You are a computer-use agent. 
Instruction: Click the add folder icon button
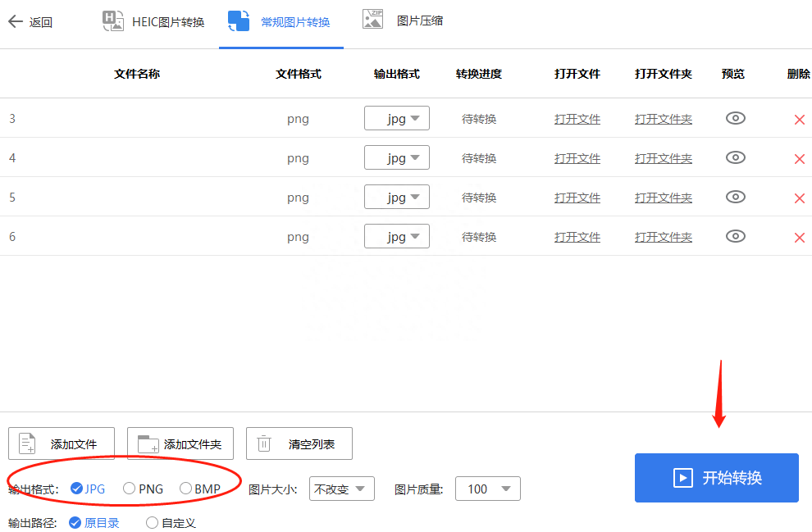click(x=148, y=444)
